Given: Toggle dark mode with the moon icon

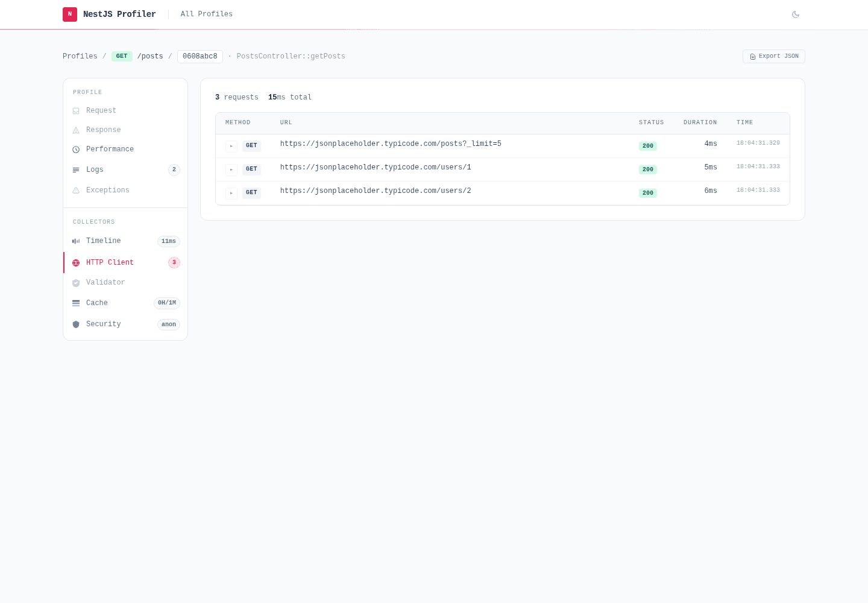Looking at the screenshot, I should point(796,14).
